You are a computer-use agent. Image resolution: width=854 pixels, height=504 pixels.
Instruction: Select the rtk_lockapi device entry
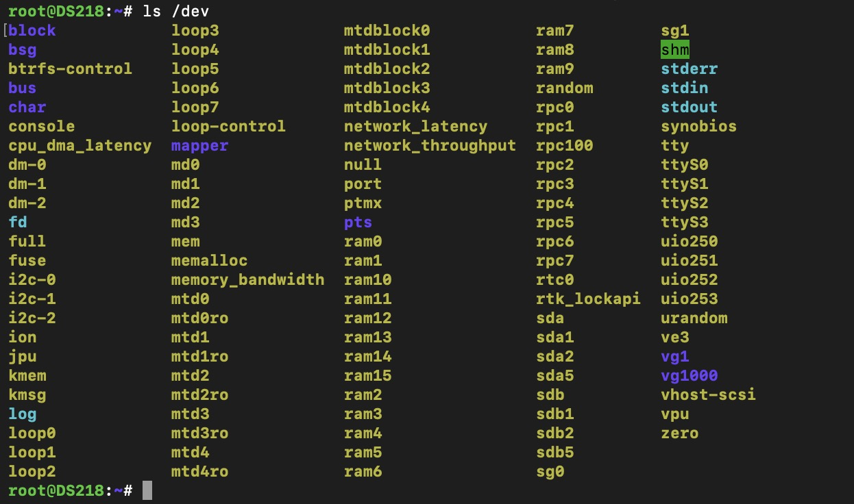588,299
